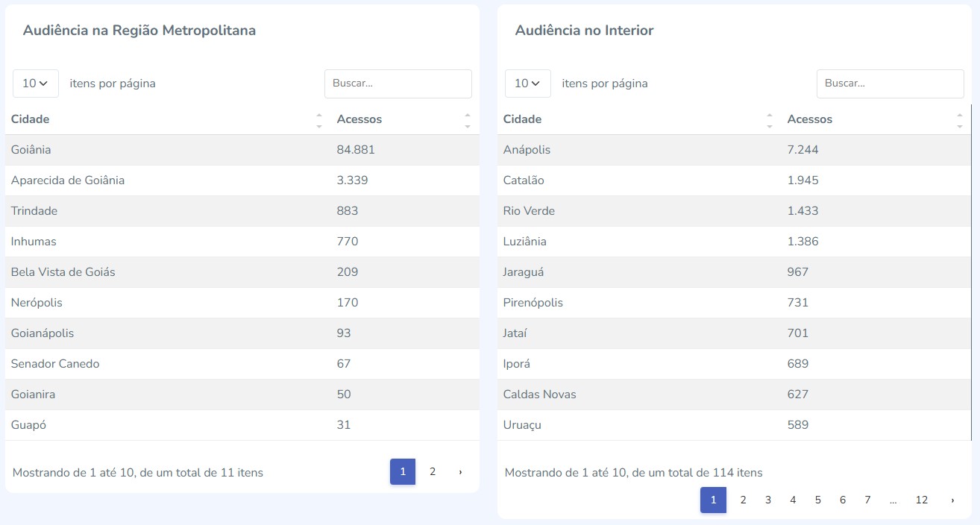Click the Caldas Novas table row

tap(734, 394)
